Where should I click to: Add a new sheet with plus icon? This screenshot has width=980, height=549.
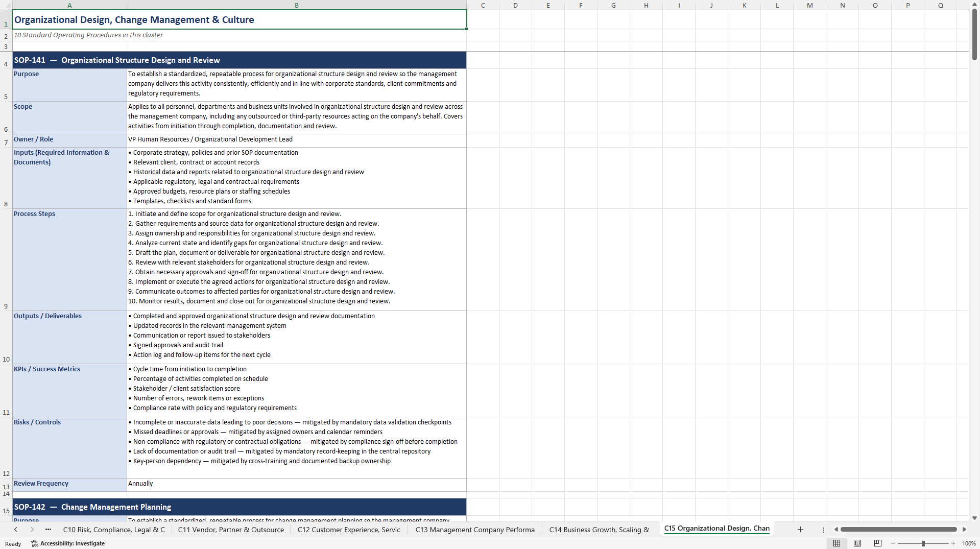coord(800,530)
